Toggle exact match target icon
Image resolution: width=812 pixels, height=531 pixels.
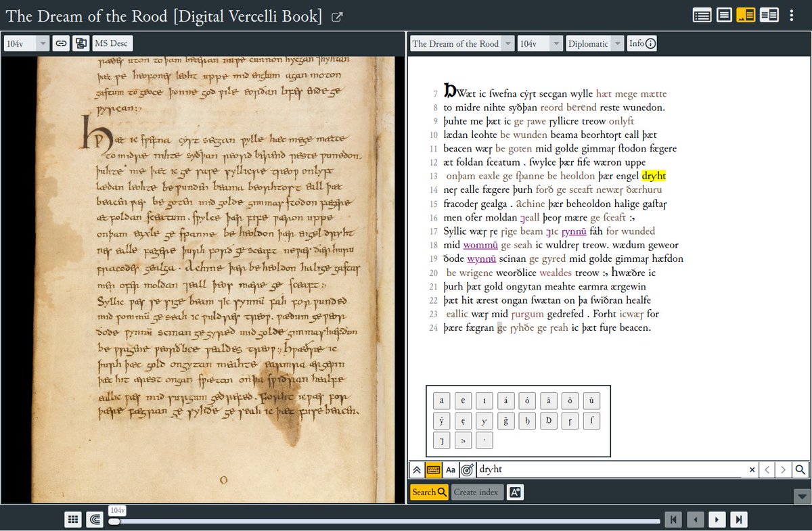[x=467, y=470]
